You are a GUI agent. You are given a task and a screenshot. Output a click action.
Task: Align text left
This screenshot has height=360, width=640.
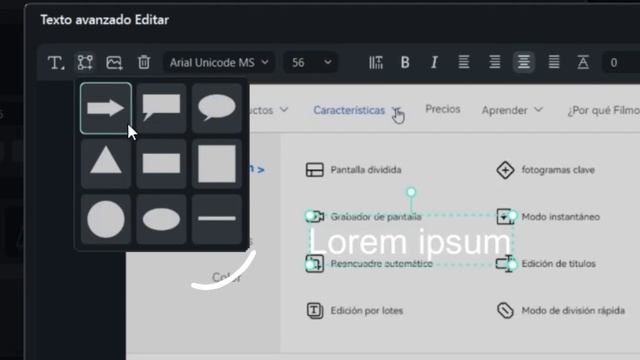click(x=464, y=62)
